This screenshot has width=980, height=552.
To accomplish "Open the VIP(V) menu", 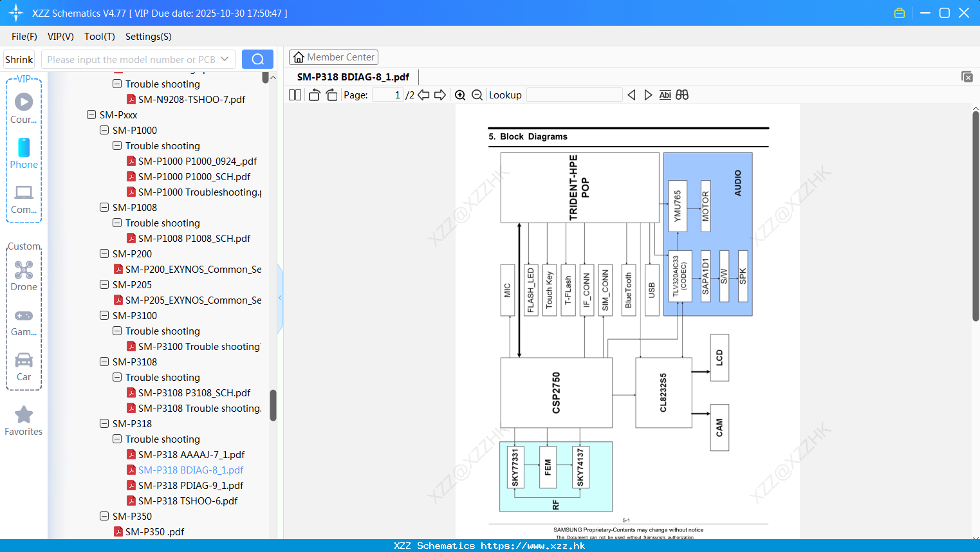I will click(60, 37).
